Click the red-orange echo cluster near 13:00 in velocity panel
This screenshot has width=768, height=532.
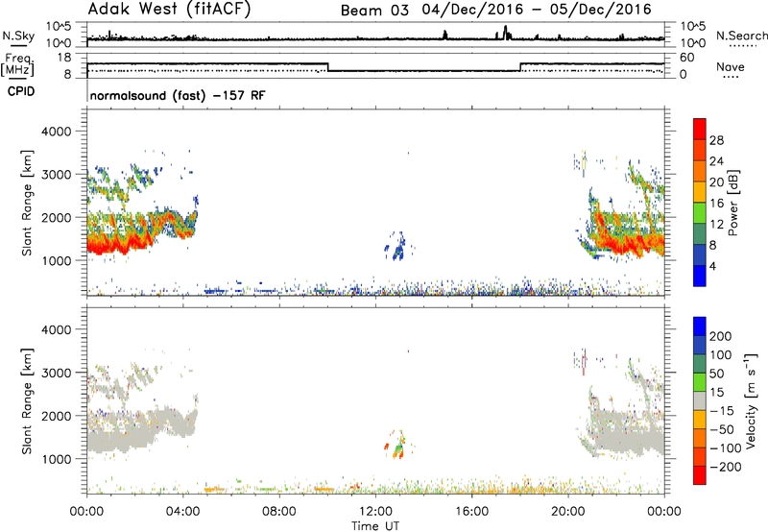[x=397, y=445]
